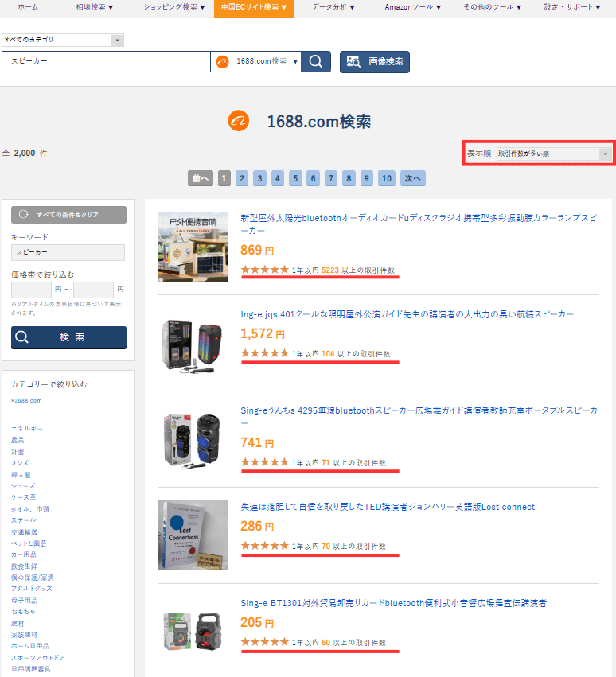The height and width of the screenshot is (677, 616).
Task: Expand the 相場検索 menu
Action: [x=95, y=7]
